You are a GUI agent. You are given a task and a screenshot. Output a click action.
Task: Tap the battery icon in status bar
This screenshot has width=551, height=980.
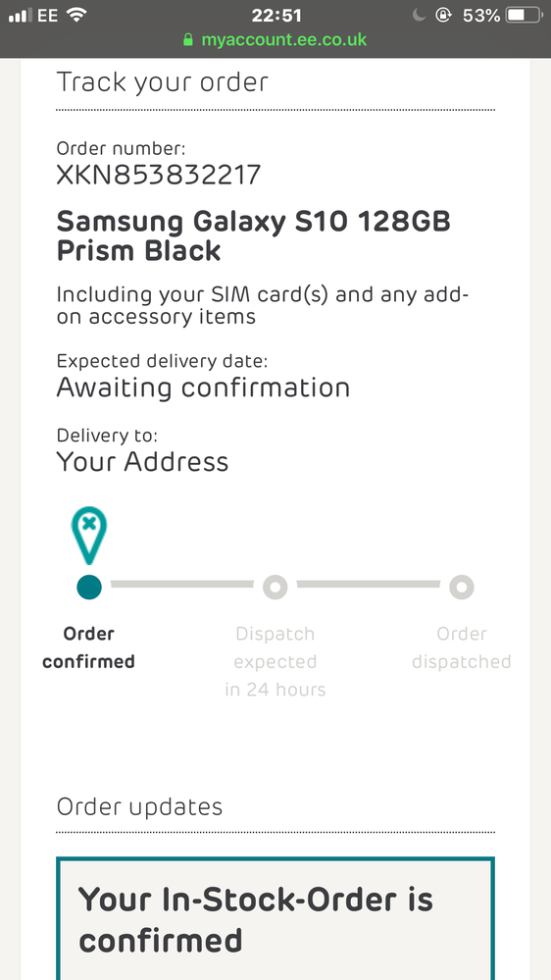525,15
